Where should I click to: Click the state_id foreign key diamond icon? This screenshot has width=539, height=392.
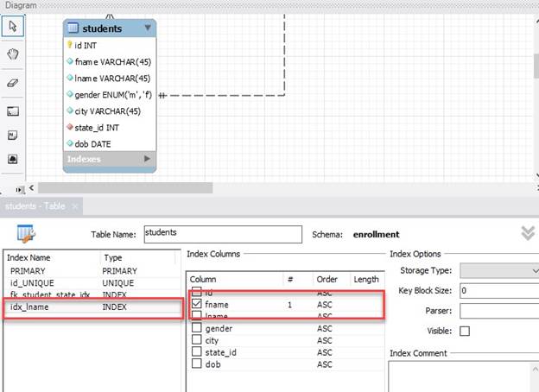tap(70, 127)
